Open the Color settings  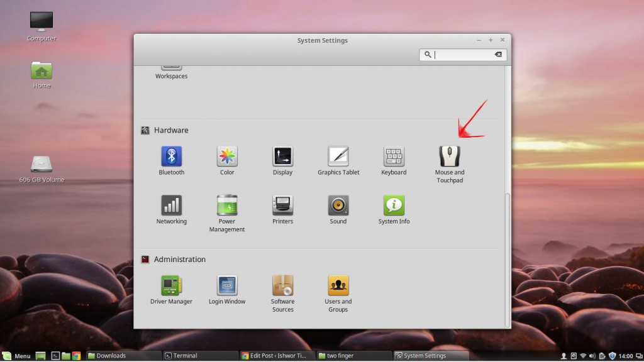(226, 161)
